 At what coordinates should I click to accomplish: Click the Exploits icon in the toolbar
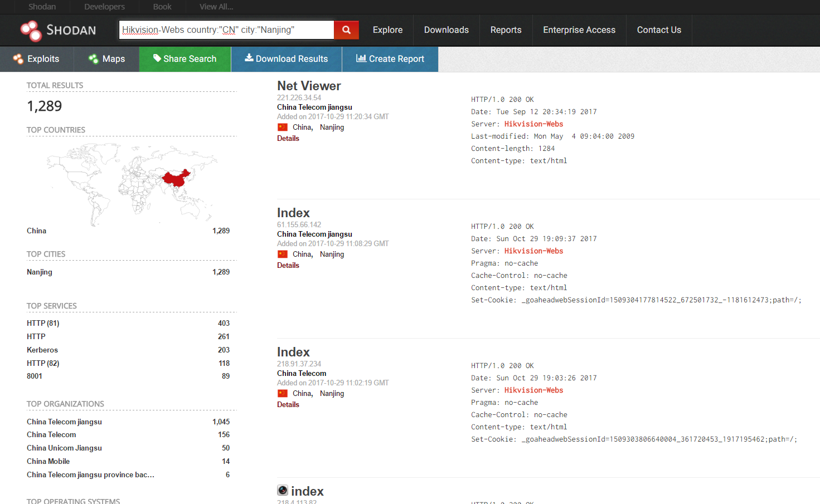click(x=18, y=59)
